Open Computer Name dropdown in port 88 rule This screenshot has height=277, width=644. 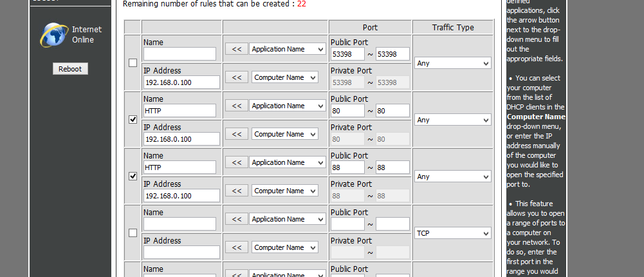(x=285, y=191)
